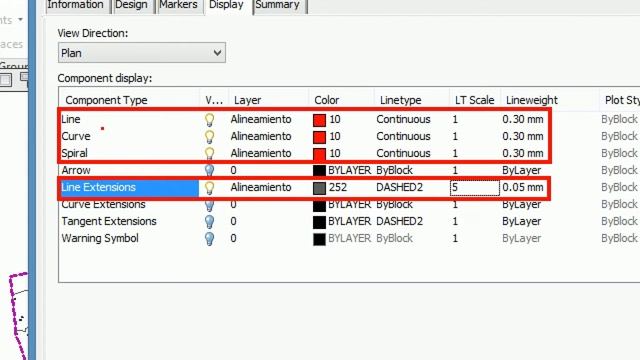Select the Spiral component type row
This screenshot has height=360, width=640.
pos(75,153)
